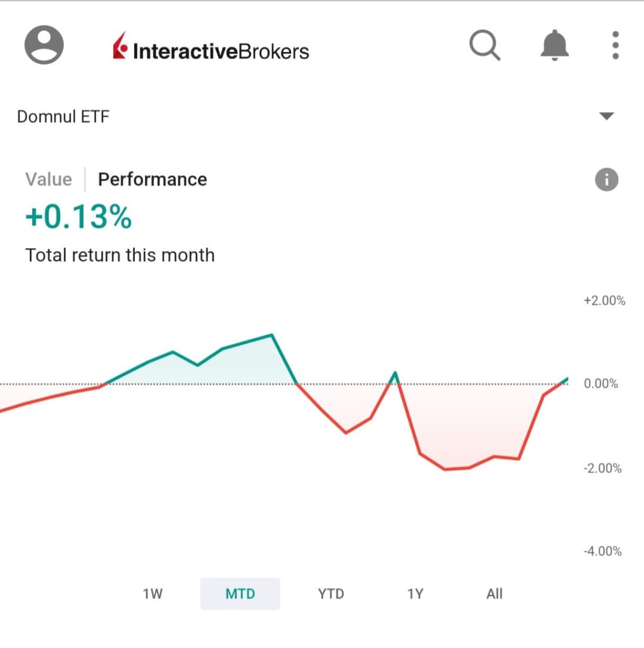Click the 0.00% axis label

[x=602, y=384]
